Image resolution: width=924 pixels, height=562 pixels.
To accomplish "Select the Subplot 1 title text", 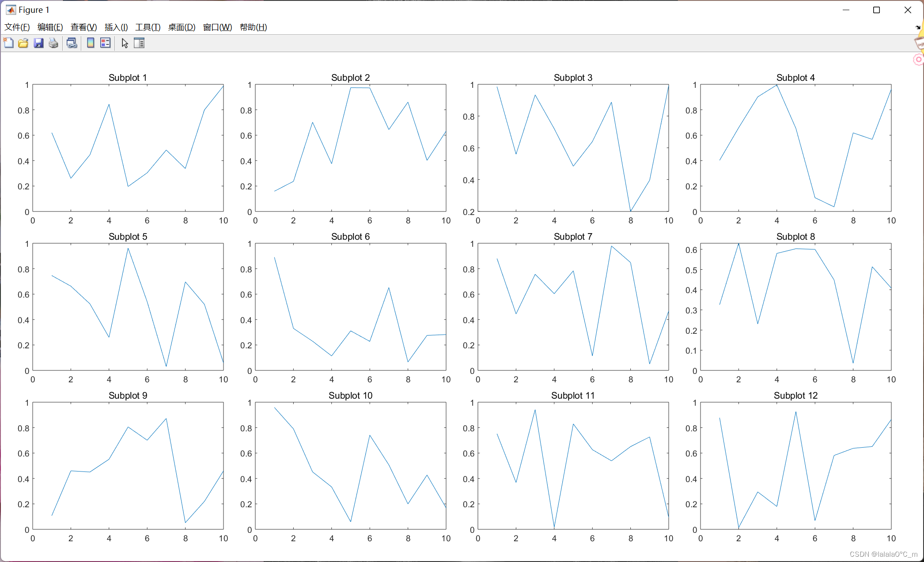I will tap(128, 78).
